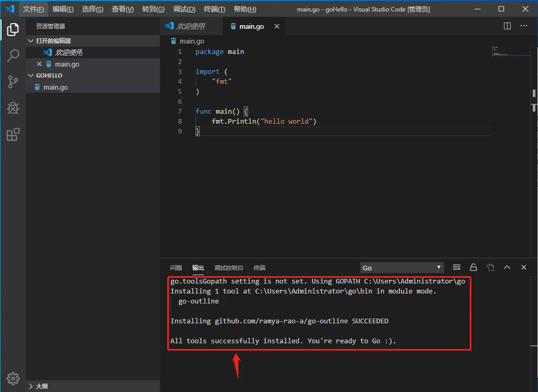The width and height of the screenshot is (538, 392).
Task: Activate the main.go editor tab
Action: [254, 26]
